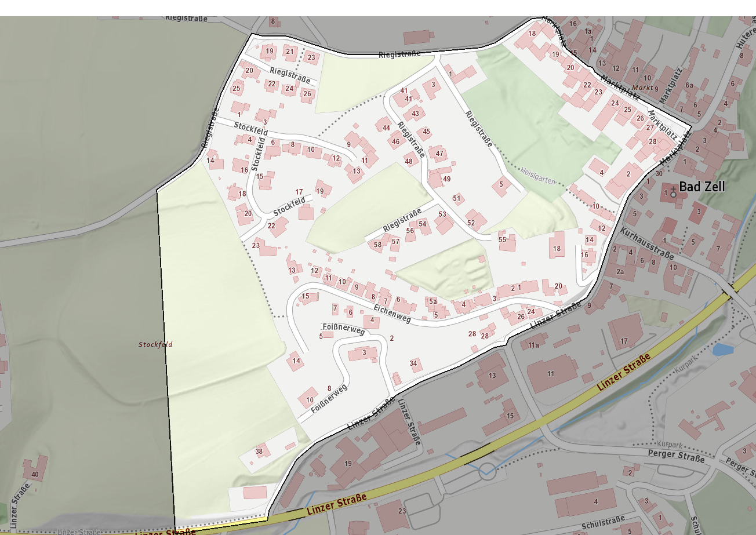Click the small roundabout circle on the stream

[488, 470]
